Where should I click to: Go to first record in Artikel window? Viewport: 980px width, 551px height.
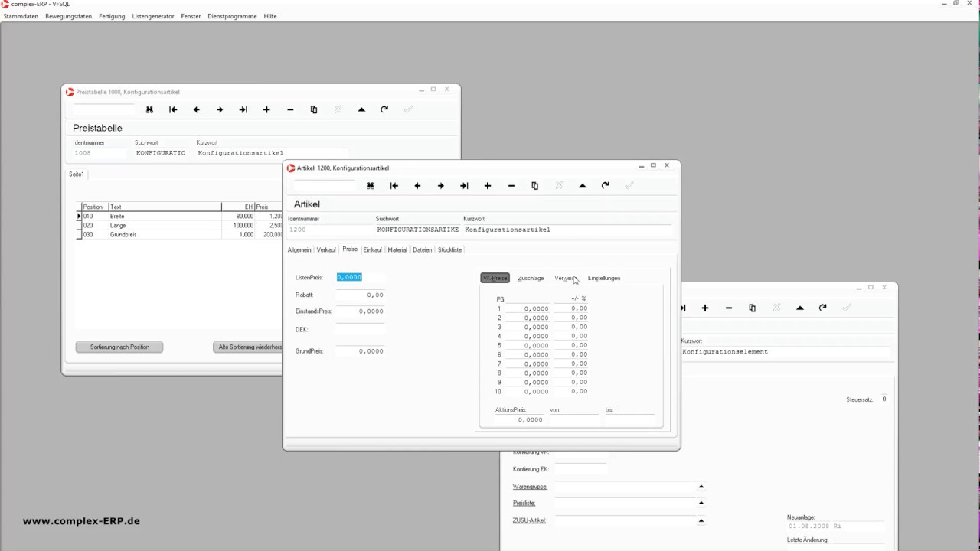coord(394,186)
